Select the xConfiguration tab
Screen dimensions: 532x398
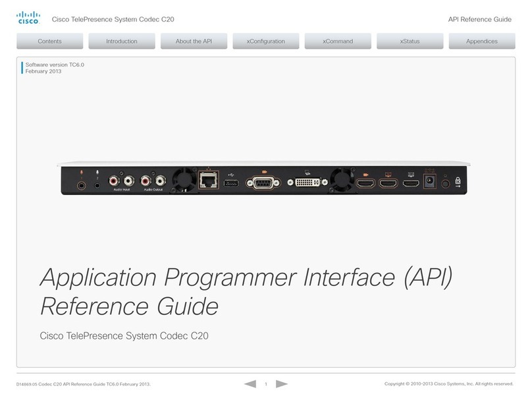(266, 42)
